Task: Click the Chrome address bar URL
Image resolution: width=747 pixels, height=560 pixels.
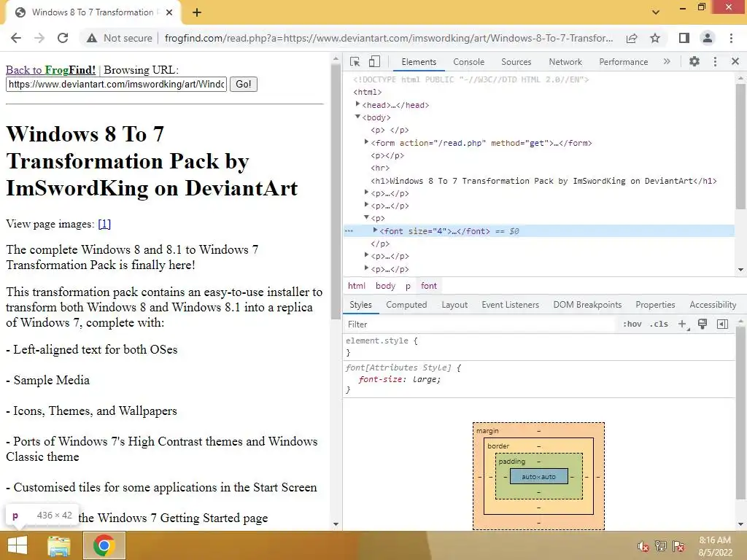Action: (x=389, y=38)
